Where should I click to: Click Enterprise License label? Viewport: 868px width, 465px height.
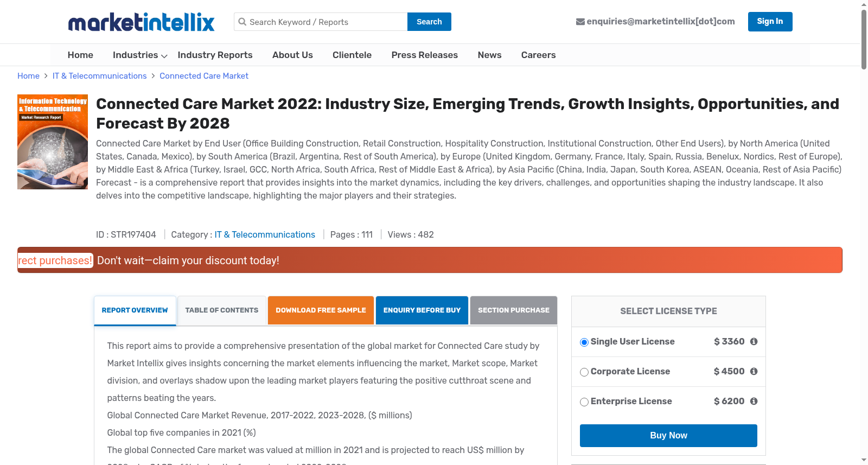(x=631, y=401)
